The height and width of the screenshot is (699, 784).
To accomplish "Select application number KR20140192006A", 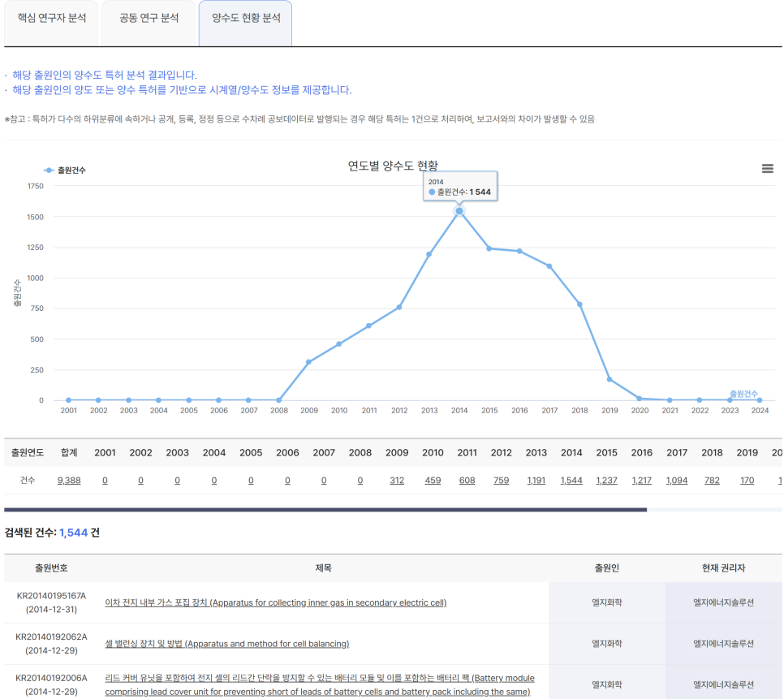I will point(51,679).
